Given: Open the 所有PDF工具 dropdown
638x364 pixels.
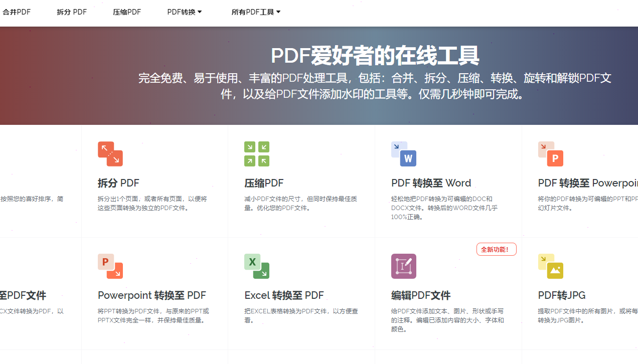Looking at the screenshot, I should click(x=256, y=12).
